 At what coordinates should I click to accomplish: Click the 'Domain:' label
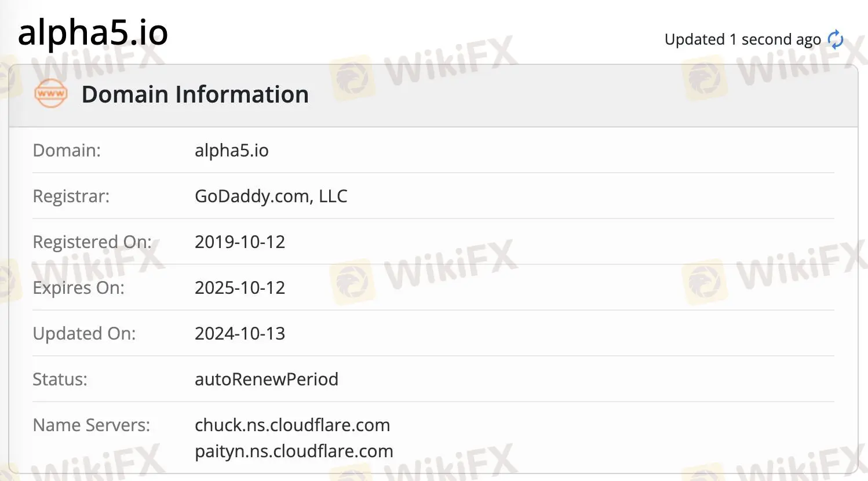(67, 150)
